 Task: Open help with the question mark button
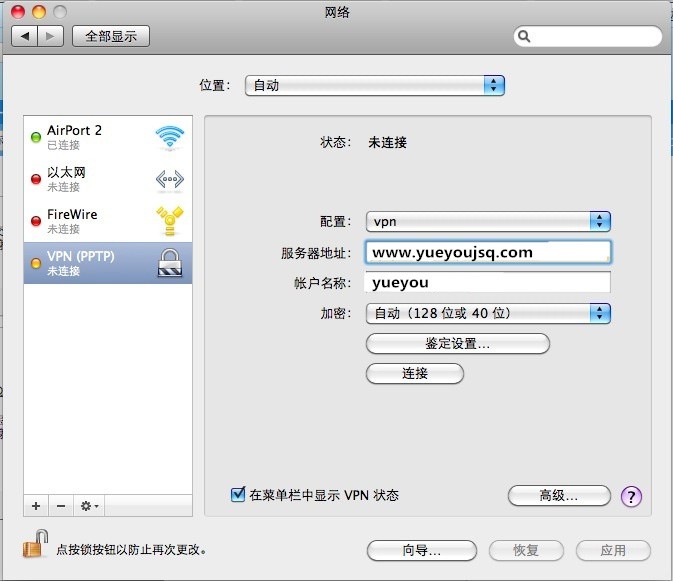(x=631, y=496)
